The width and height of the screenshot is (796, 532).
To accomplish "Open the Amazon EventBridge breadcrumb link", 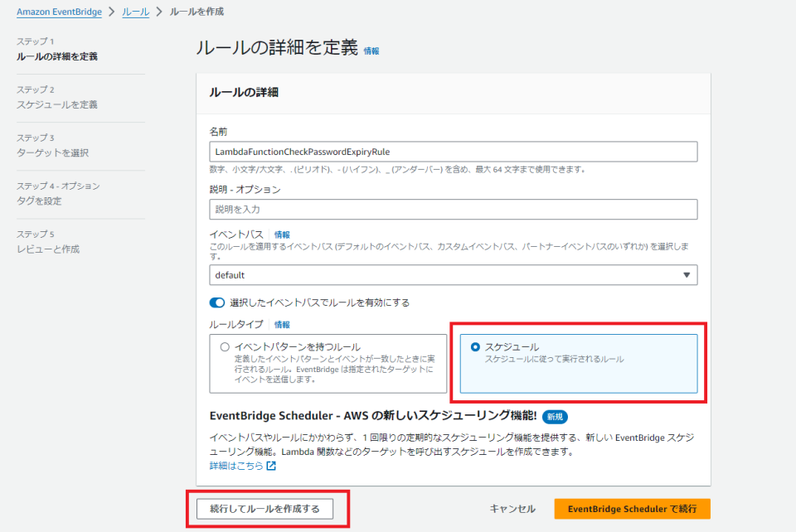I will [57, 12].
